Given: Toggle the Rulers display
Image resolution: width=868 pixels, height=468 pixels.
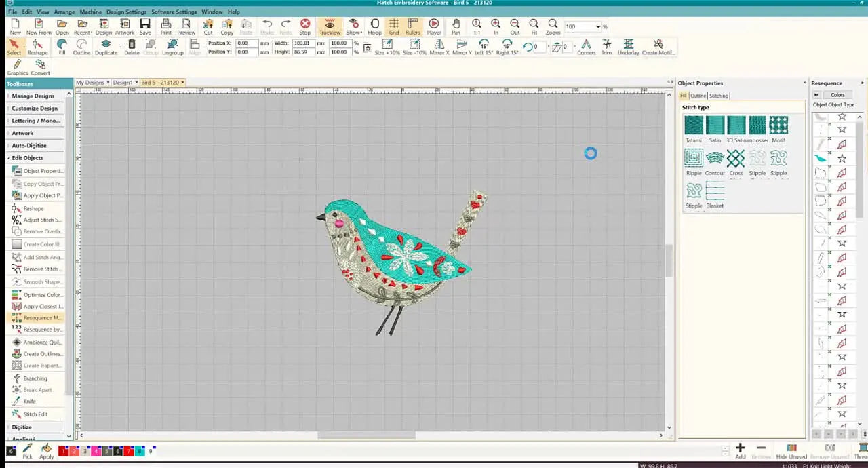Looking at the screenshot, I should [x=412, y=26].
